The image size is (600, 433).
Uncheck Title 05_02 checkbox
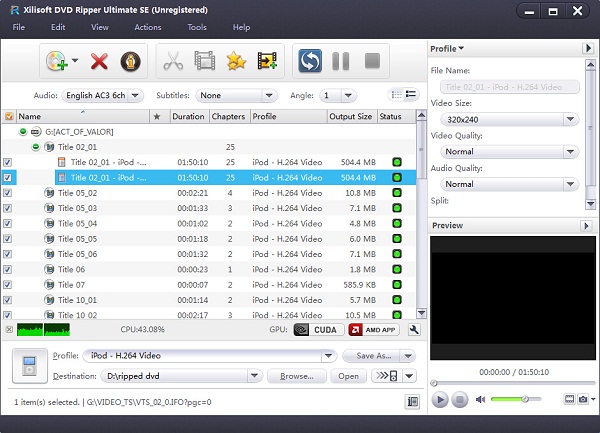tap(7, 193)
